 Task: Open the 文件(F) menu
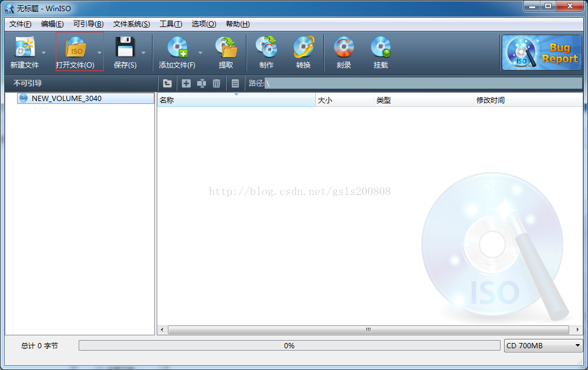[x=21, y=24]
